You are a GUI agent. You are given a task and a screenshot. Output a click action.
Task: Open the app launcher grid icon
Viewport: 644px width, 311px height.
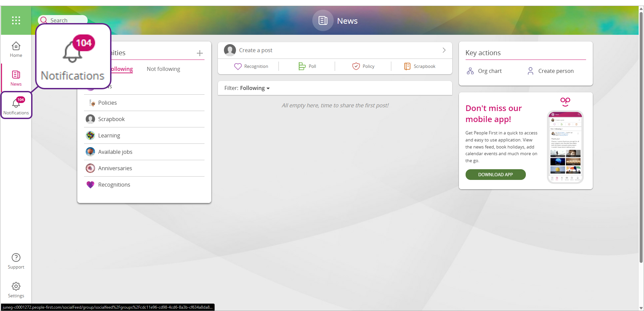(16, 20)
